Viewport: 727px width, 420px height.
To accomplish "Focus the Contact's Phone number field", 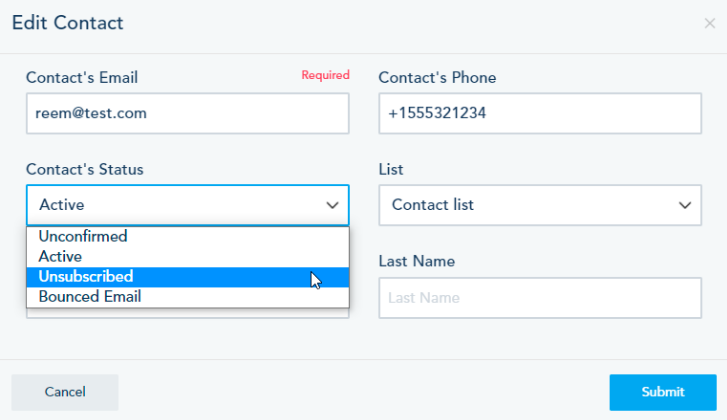I will (x=540, y=113).
